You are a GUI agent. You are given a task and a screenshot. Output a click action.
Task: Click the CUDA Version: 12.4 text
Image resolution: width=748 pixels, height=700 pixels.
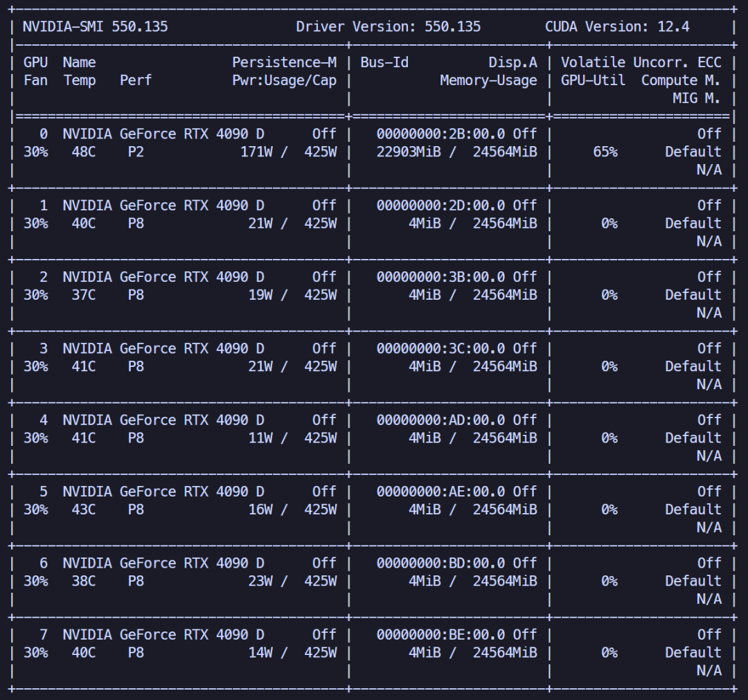[x=617, y=27]
